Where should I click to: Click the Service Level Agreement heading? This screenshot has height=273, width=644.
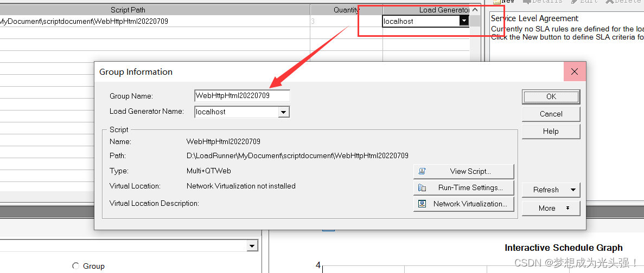coord(534,18)
